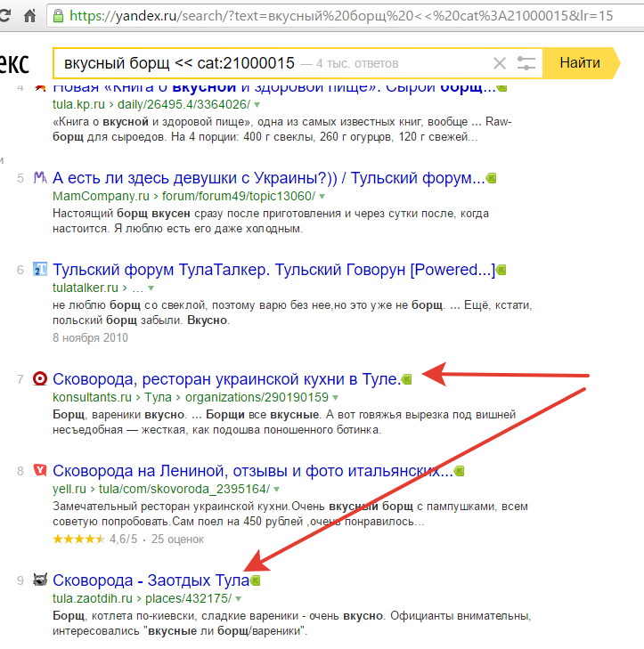This screenshot has width=644, height=649.
Task: Click the 'Тула' breadcrumb in konsultants.ru URL
Action: 158,397
